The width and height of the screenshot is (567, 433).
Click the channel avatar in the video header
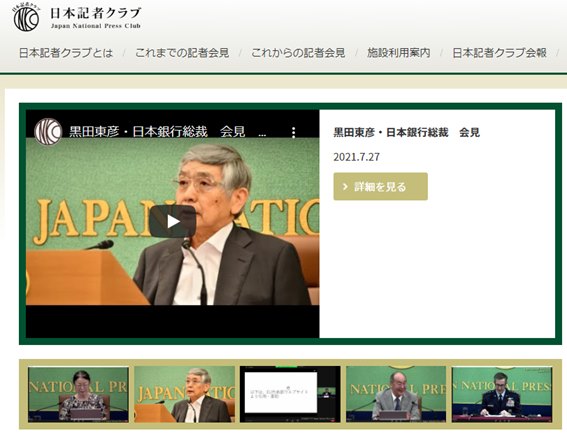point(48,132)
